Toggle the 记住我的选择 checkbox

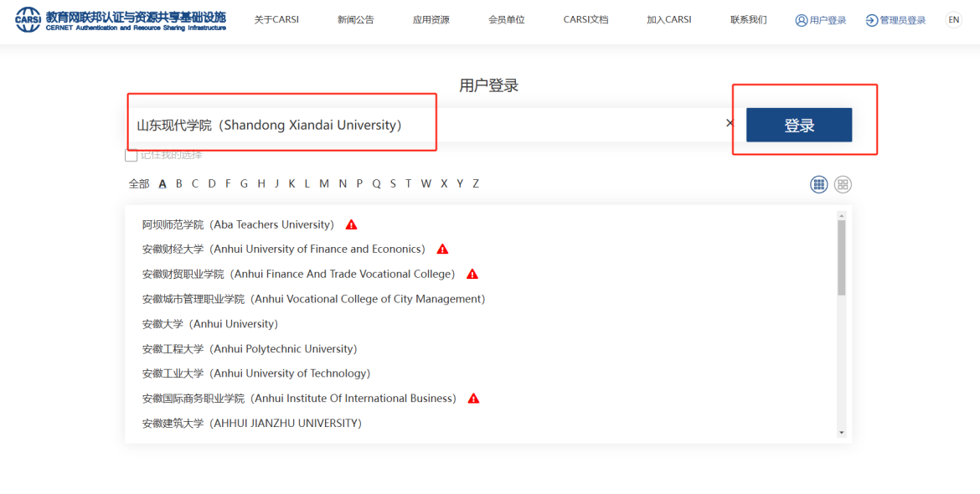click(131, 155)
